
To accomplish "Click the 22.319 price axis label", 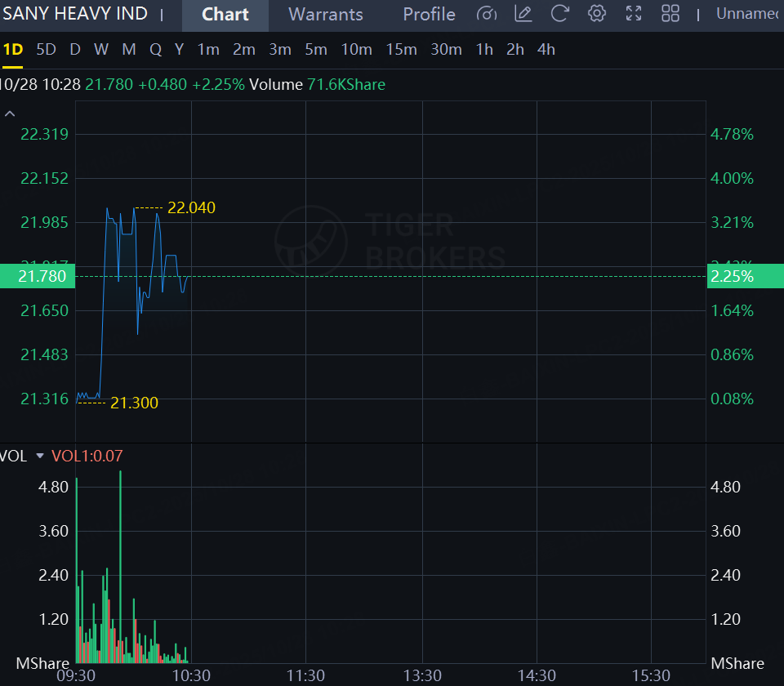I will coord(44,134).
